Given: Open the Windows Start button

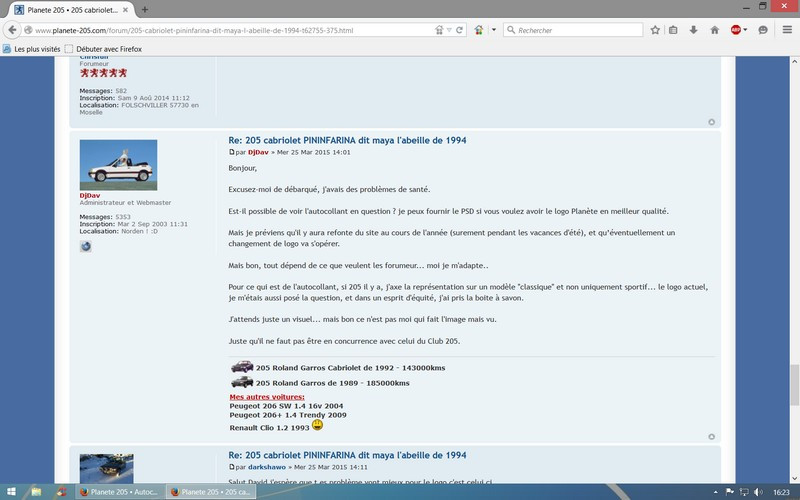Looking at the screenshot, I should pyautogui.click(x=11, y=492).
